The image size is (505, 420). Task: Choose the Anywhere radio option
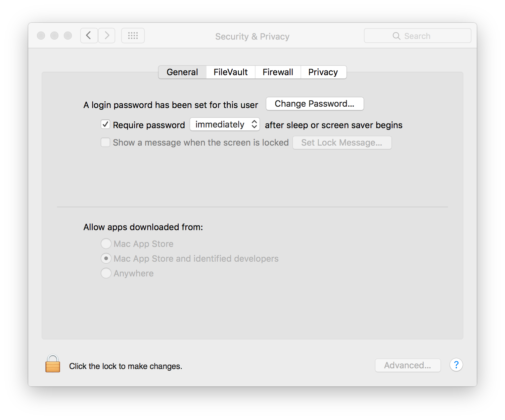point(106,273)
